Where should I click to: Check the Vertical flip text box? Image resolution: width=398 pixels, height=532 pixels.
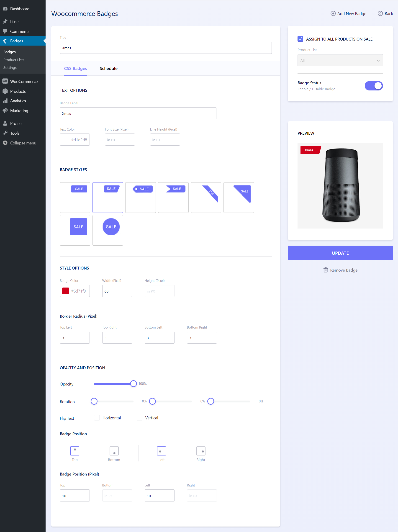point(139,418)
